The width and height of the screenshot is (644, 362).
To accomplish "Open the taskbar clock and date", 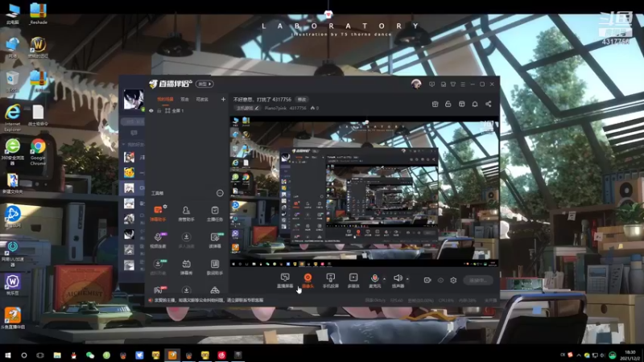I will [630, 355].
